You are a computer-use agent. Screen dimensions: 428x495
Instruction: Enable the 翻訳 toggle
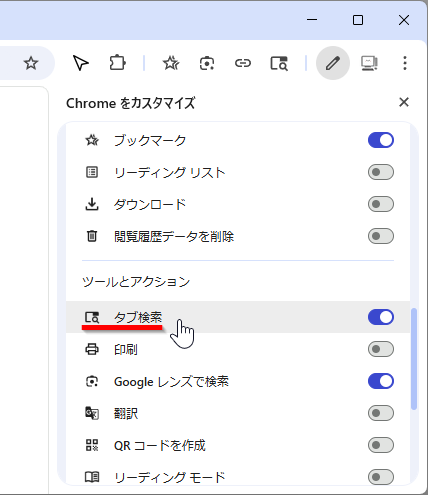click(381, 413)
